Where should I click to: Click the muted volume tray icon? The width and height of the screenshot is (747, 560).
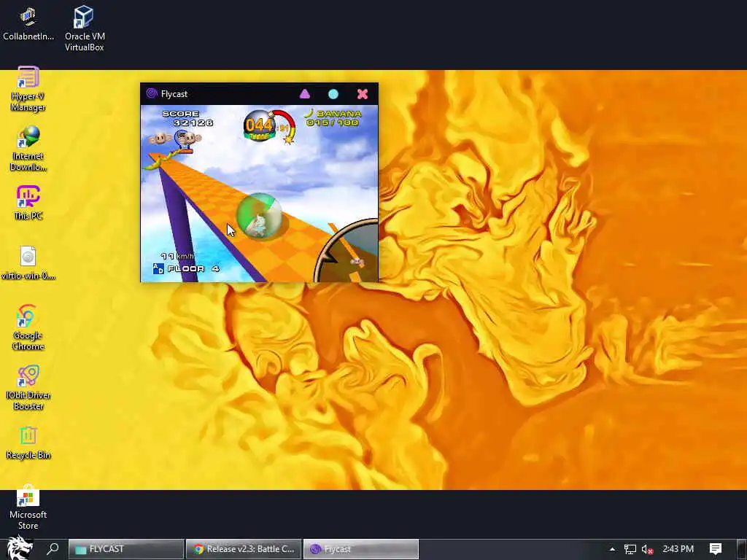point(647,549)
